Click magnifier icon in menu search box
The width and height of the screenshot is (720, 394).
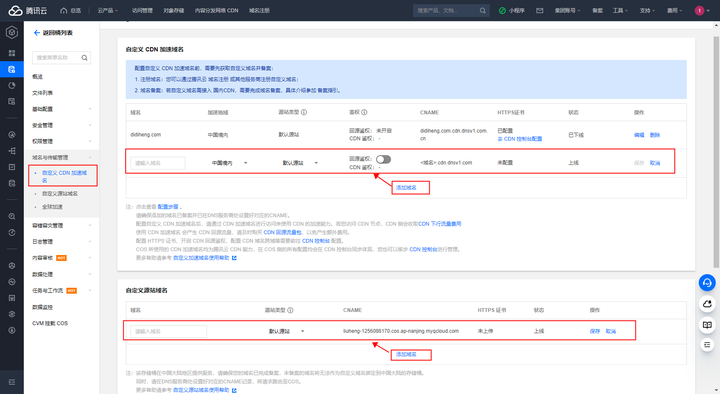(84, 58)
